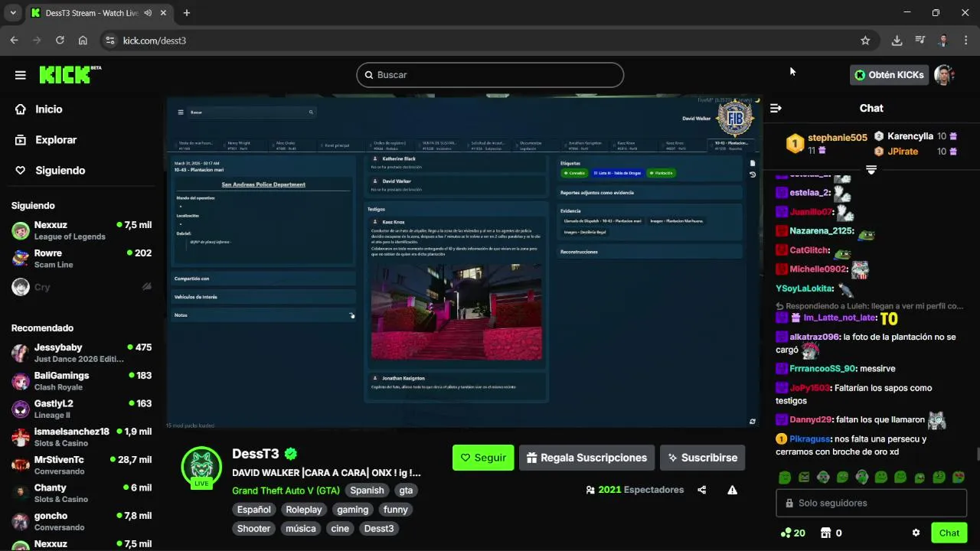Click JoPy1503 username in chat
This screenshot has width=980, height=551.
[810, 388]
